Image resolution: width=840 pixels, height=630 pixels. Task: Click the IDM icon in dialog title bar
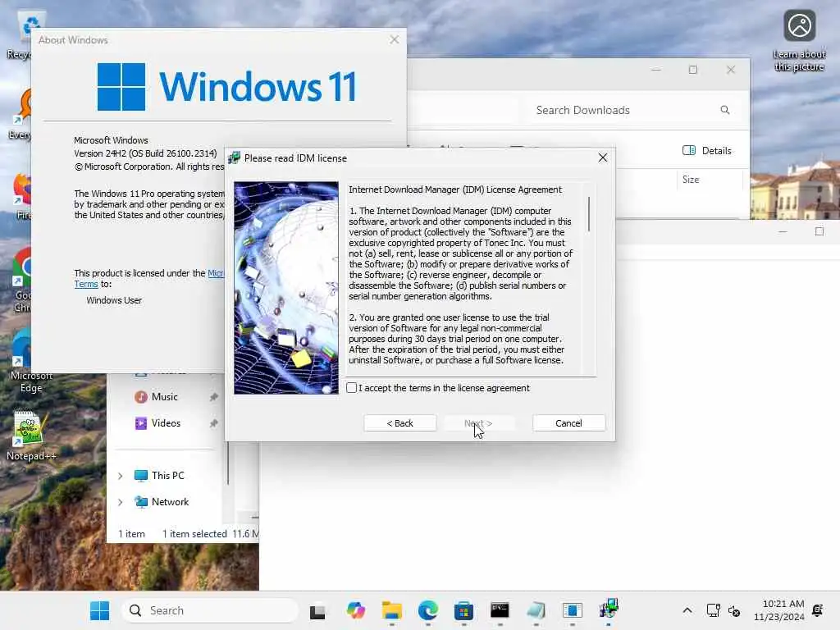(234, 157)
